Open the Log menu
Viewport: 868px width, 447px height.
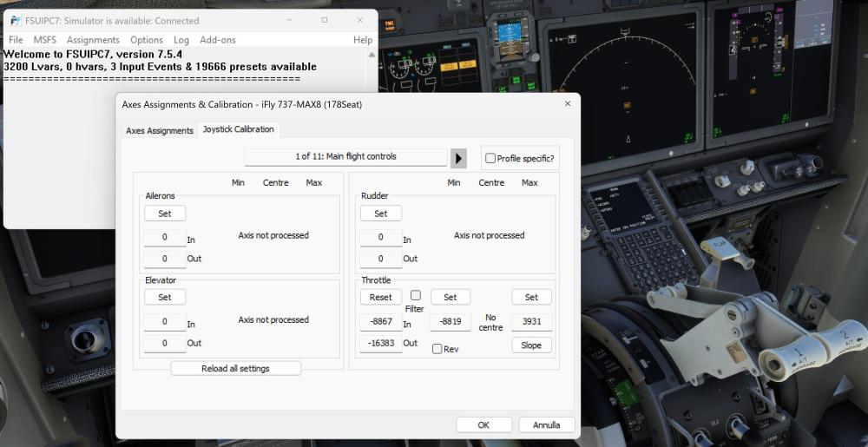(x=181, y=40)
